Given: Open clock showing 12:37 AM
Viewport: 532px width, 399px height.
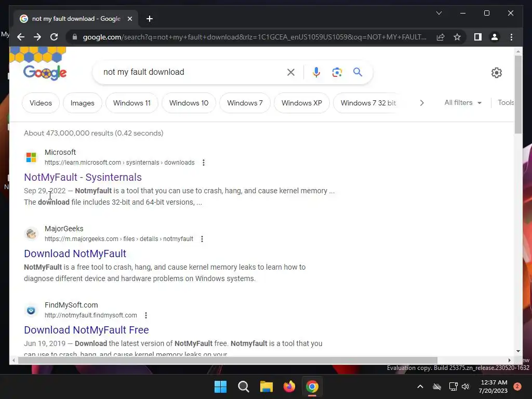Looking at the screenshot, I should (494, 387).
